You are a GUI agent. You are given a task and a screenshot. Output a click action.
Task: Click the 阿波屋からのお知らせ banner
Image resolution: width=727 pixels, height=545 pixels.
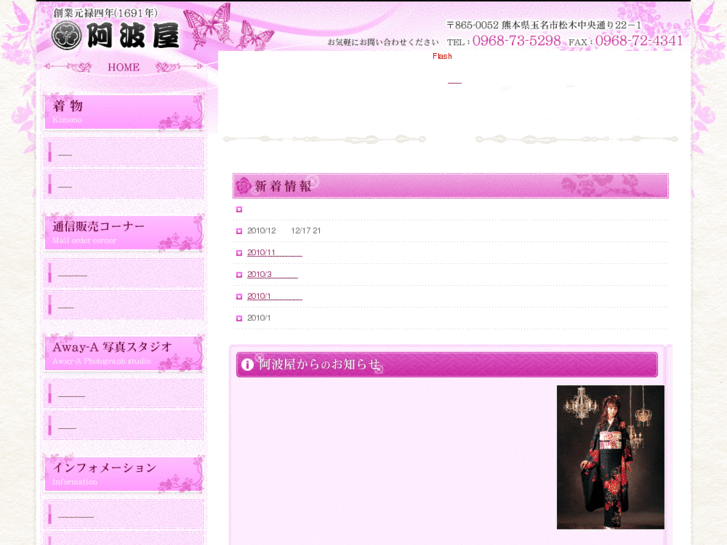[x=447, y=365]
